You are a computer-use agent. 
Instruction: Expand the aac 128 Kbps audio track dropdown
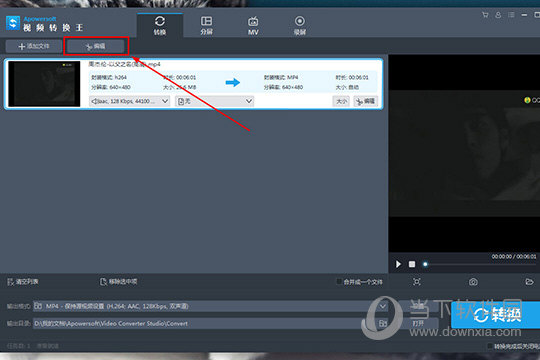(129, 101)
